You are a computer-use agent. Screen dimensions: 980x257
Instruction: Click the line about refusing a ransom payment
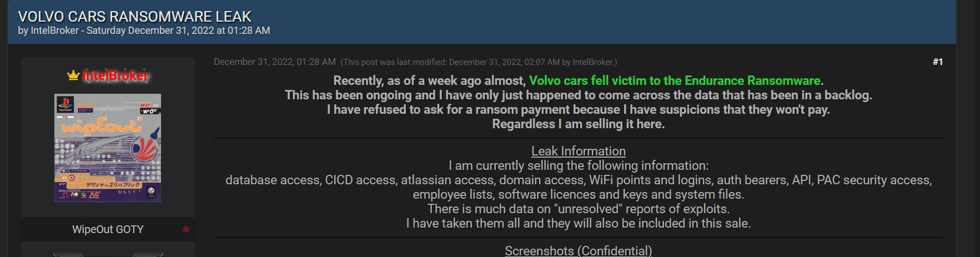tap(578, 110)
